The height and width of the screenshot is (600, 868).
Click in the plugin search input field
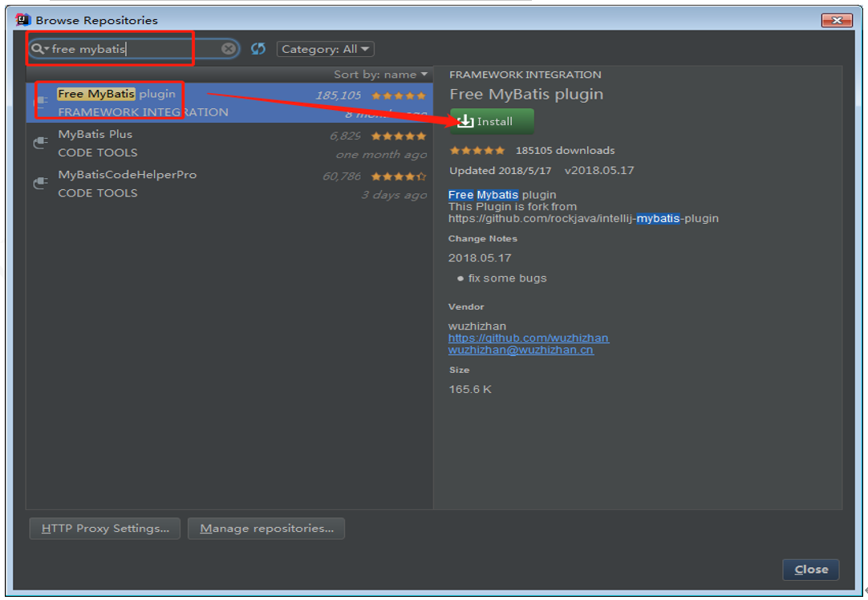[136, 49]
